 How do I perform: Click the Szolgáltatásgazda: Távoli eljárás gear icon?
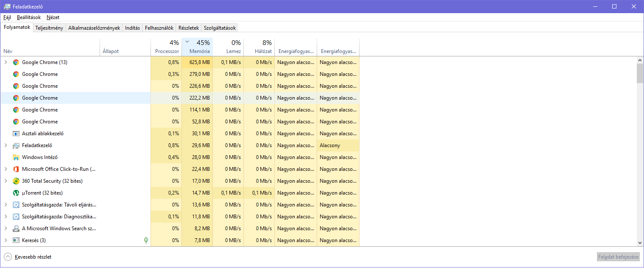click(x=16, y=205)
